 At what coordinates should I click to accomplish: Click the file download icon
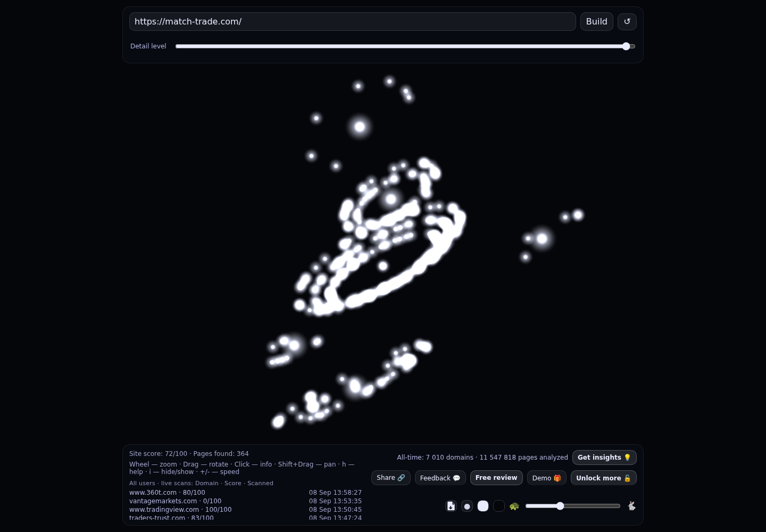451,506
